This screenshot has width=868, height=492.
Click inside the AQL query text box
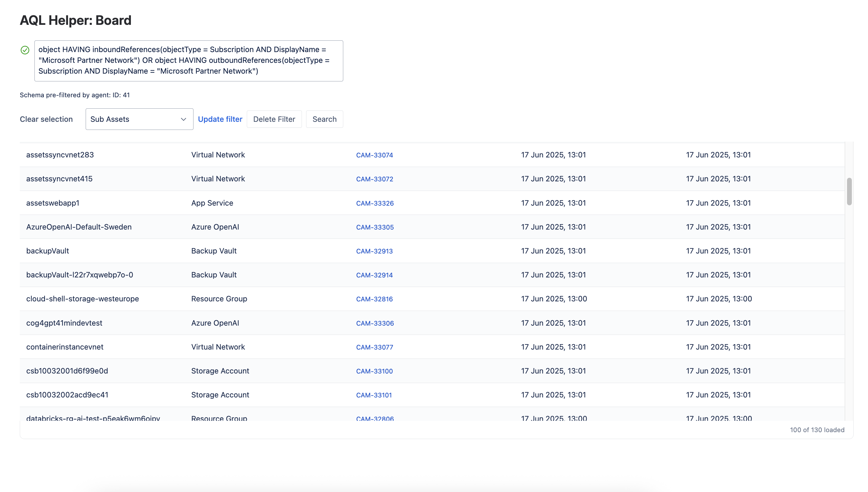coord(189,61)
